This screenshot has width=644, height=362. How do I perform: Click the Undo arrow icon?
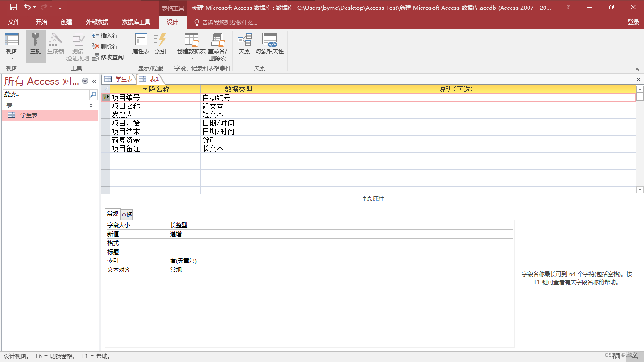click(27, 7)
